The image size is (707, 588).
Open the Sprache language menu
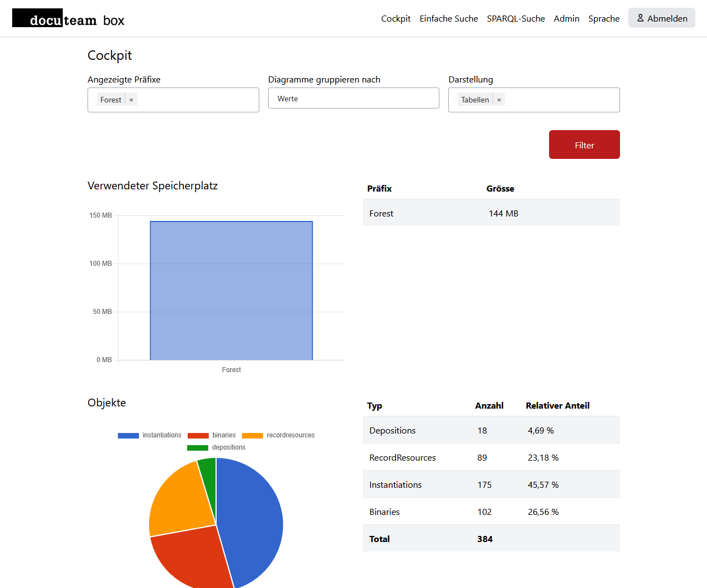point(603,19)
